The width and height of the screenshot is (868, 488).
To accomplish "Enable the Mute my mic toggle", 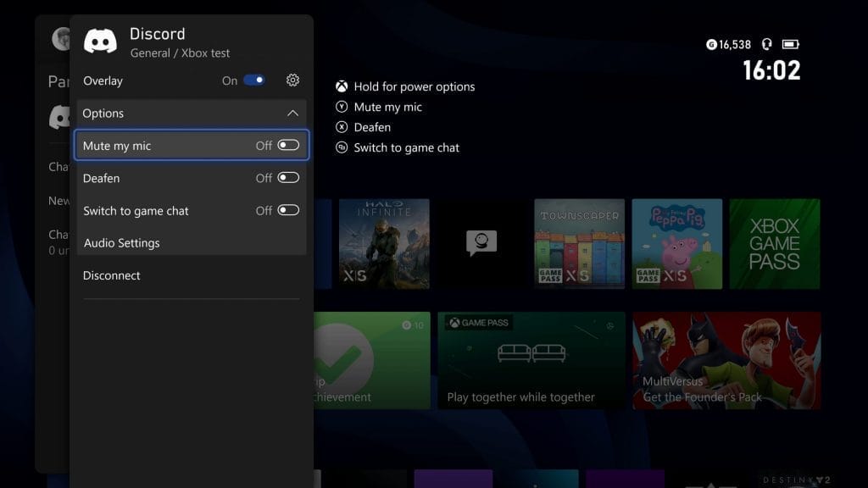I will click(288, 146).
